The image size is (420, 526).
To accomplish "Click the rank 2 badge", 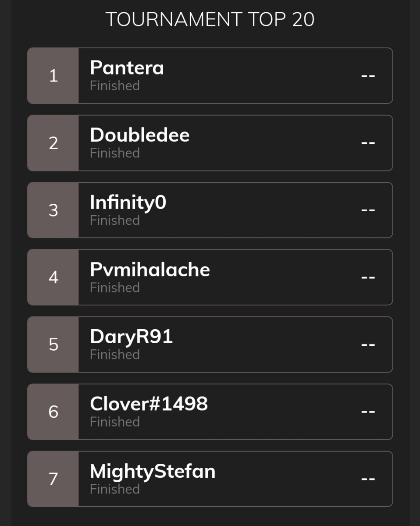I will click(53, 143).
